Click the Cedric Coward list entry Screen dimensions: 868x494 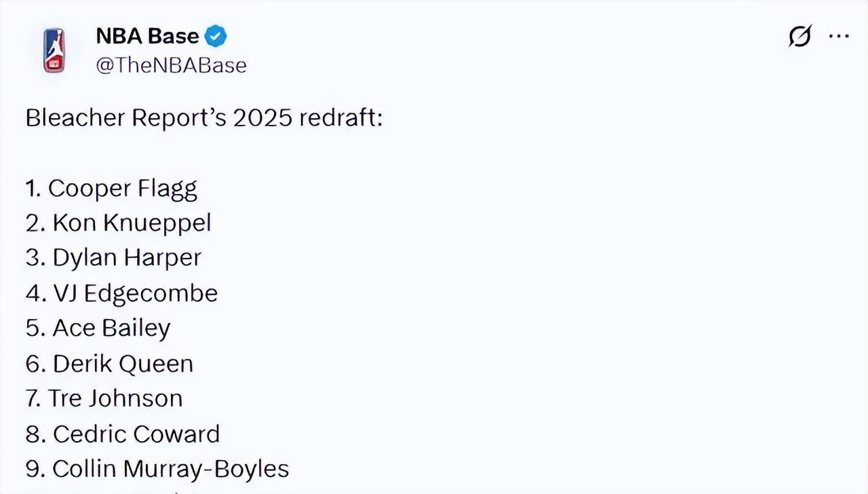pos(136,434)
